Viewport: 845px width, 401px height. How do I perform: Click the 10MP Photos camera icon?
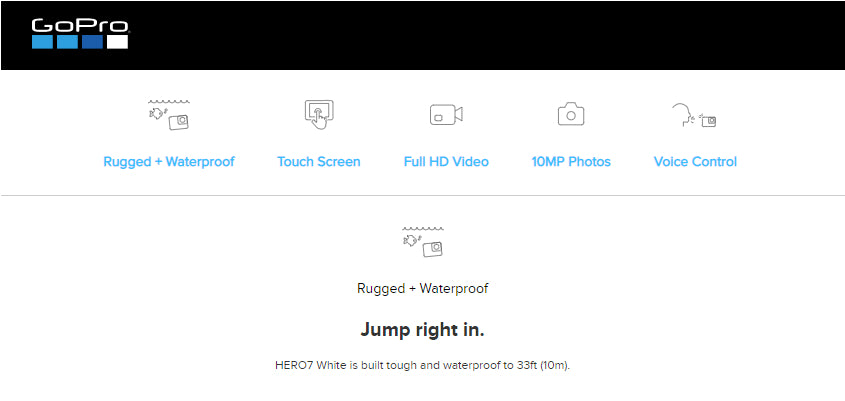click(x=571, y=114)
